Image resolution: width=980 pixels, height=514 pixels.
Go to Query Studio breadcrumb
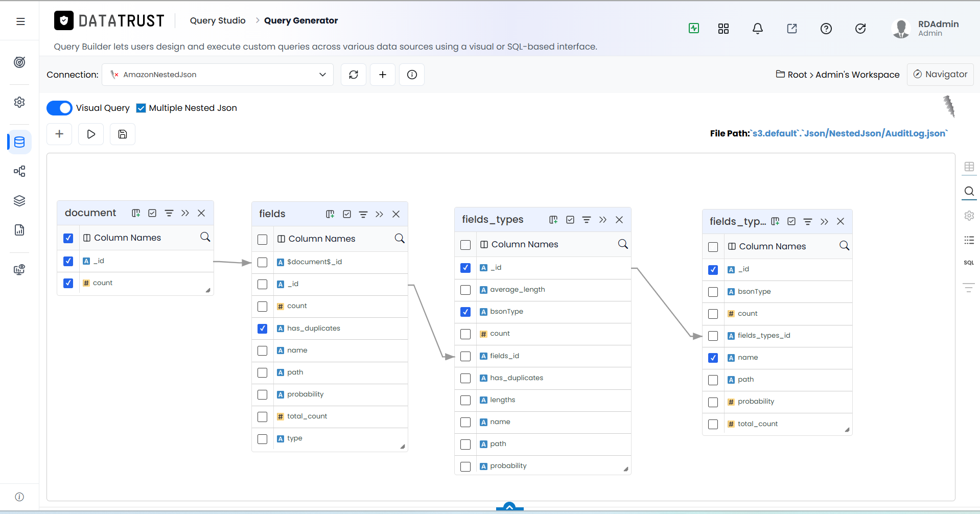tap(218, 20)
